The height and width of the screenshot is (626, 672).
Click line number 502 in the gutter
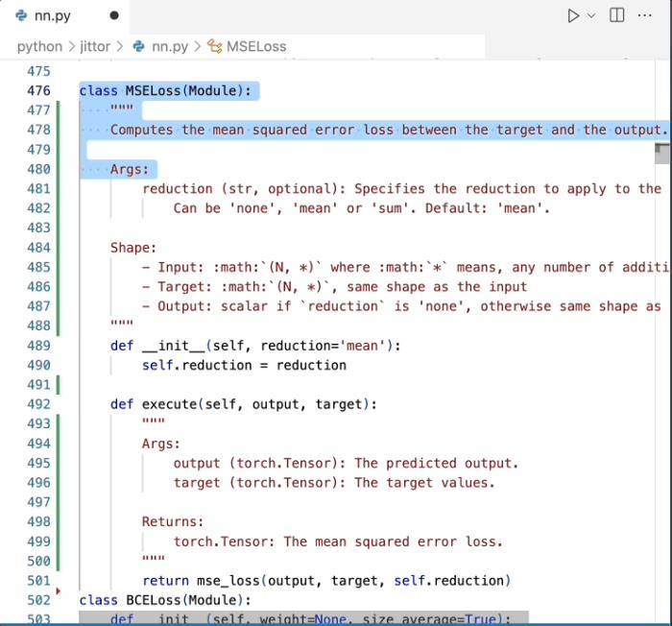click(38, 600)
